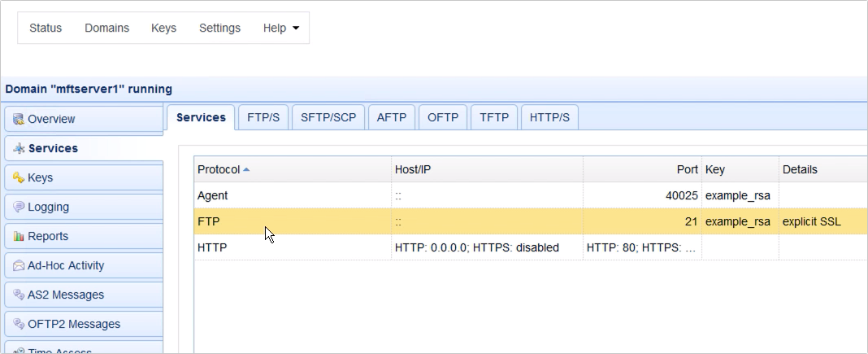The image size is (868, 354).
Task: Click the Ad-Hoc Activity envelope icon
Action: pyautogui.click(x=19, y=266)
